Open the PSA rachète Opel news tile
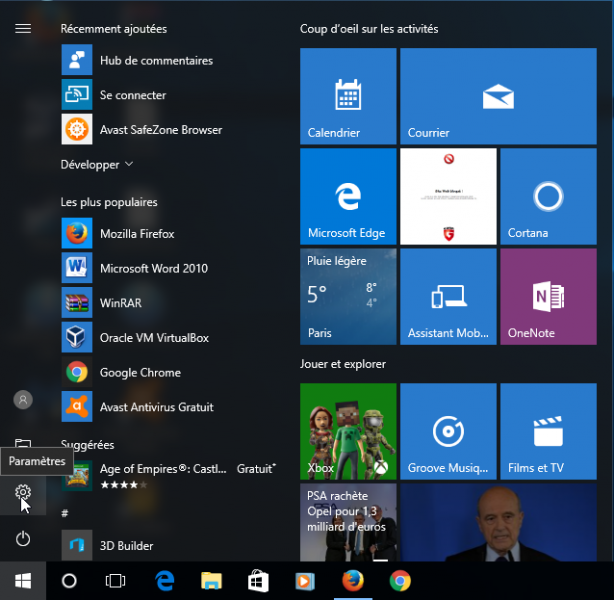Screen dimensions: 614x600 click(x=348, y=522)
